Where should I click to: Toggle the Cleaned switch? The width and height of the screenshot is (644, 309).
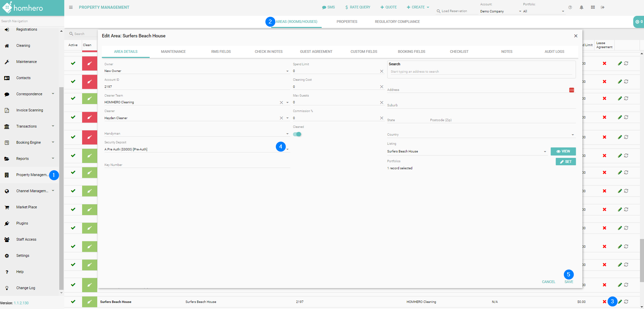pos(297,134)
